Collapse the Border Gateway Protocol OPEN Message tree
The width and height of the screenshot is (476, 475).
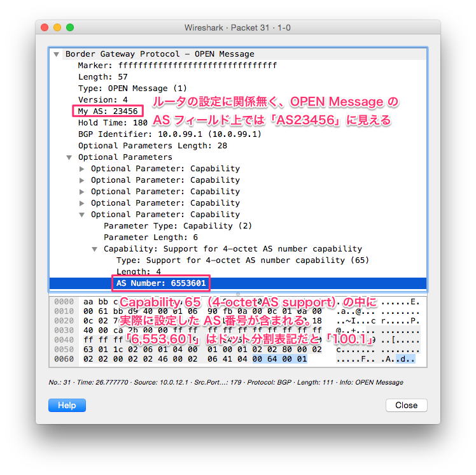coord(56,54)
